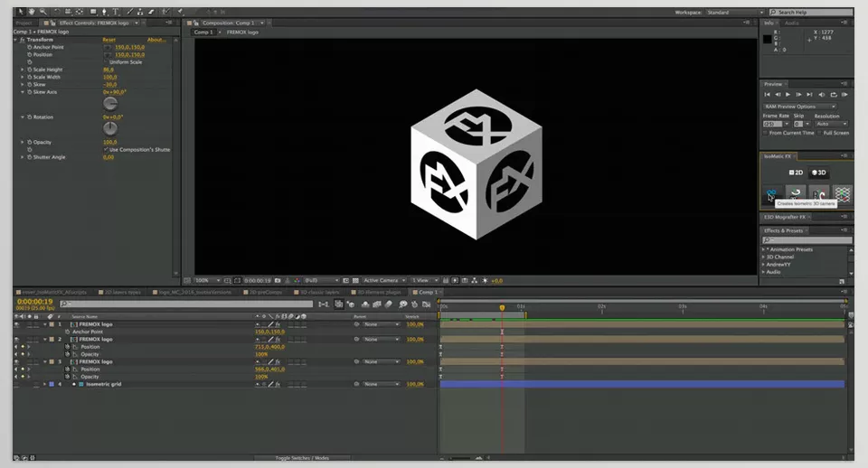Start RAM preview button
The height and width of the screenshot is (468, 868).
point(844,95)
